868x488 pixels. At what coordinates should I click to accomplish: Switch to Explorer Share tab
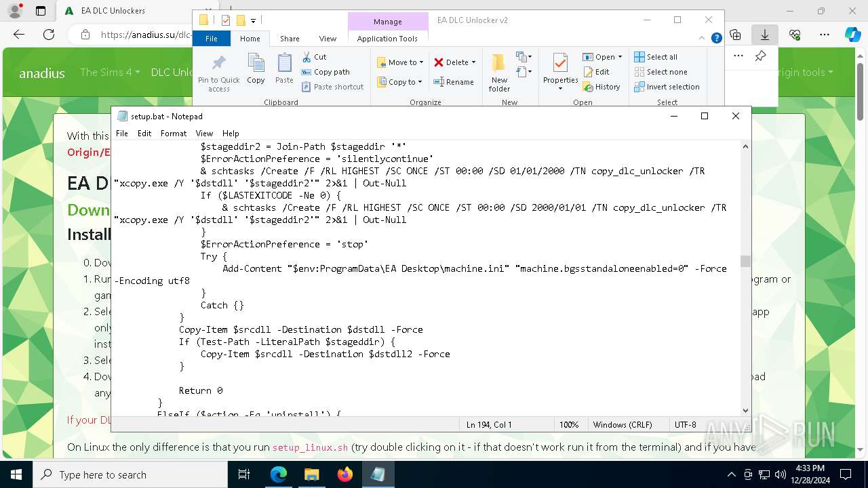click(x=290, y=39)
